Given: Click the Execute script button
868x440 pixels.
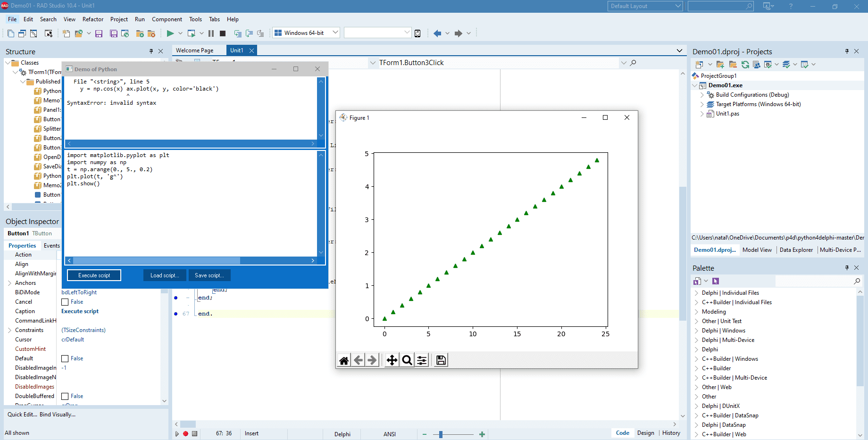Looking at the screenshot, I should pos(93,275).
